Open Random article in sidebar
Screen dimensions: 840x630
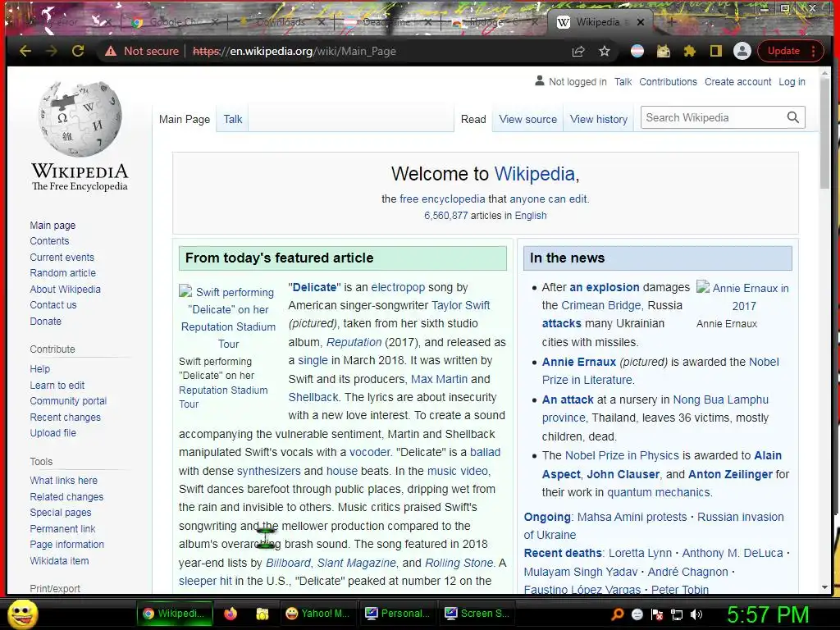(62, 272)
